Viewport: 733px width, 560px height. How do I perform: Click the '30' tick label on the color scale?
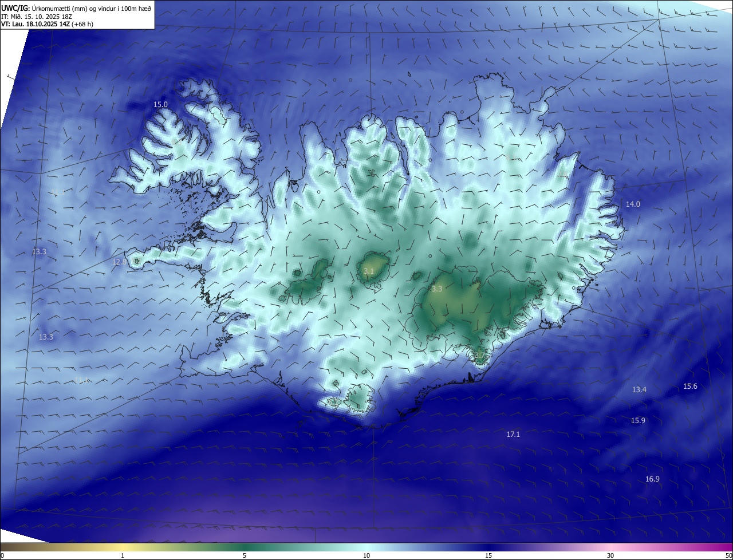pyautogui.click(x=610, y=555)
